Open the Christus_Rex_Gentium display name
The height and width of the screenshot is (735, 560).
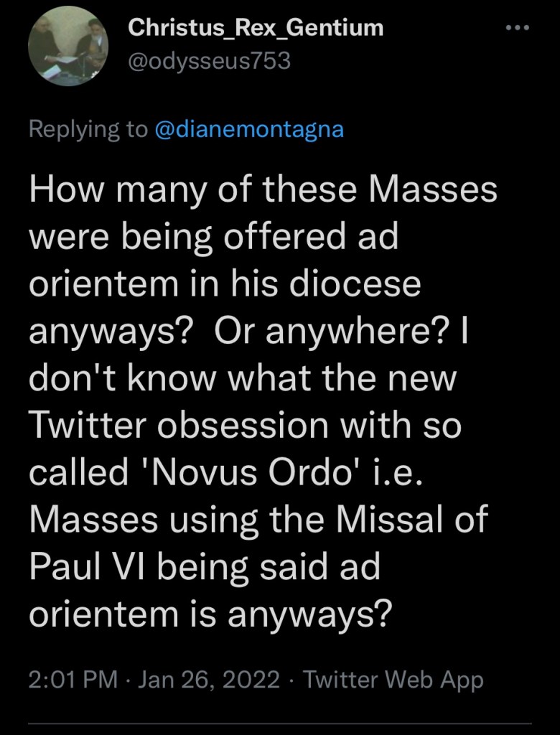(x=255, y=28)
